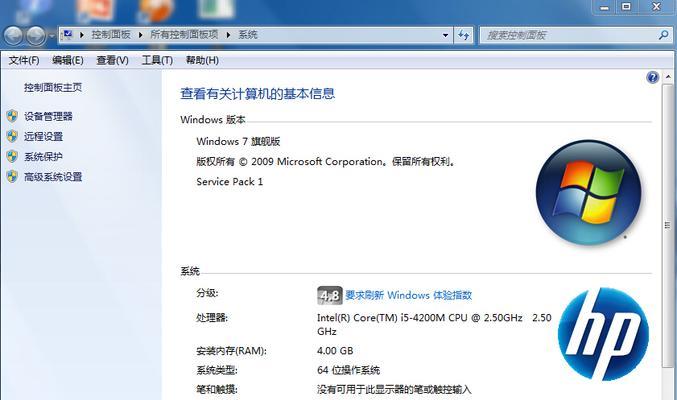Click the Windows 7 旗舰版 text
Screen dimensions: 677x400
click(238, 142)
